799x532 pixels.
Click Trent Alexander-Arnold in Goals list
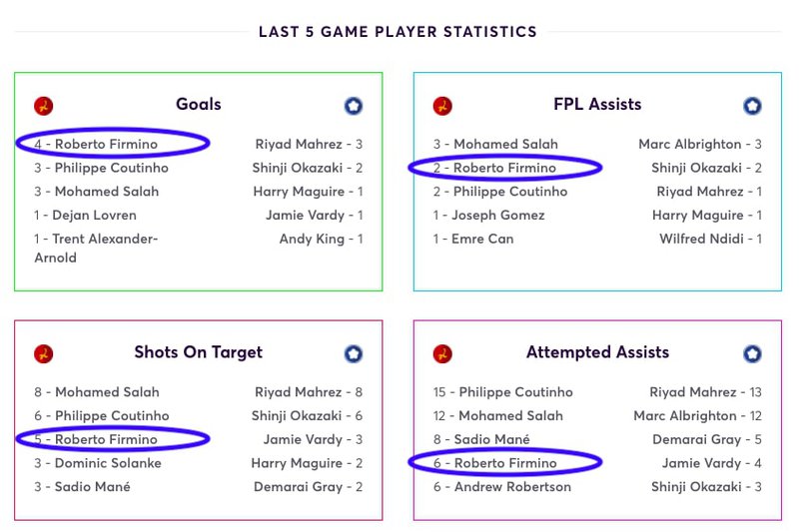click(96, 248)
